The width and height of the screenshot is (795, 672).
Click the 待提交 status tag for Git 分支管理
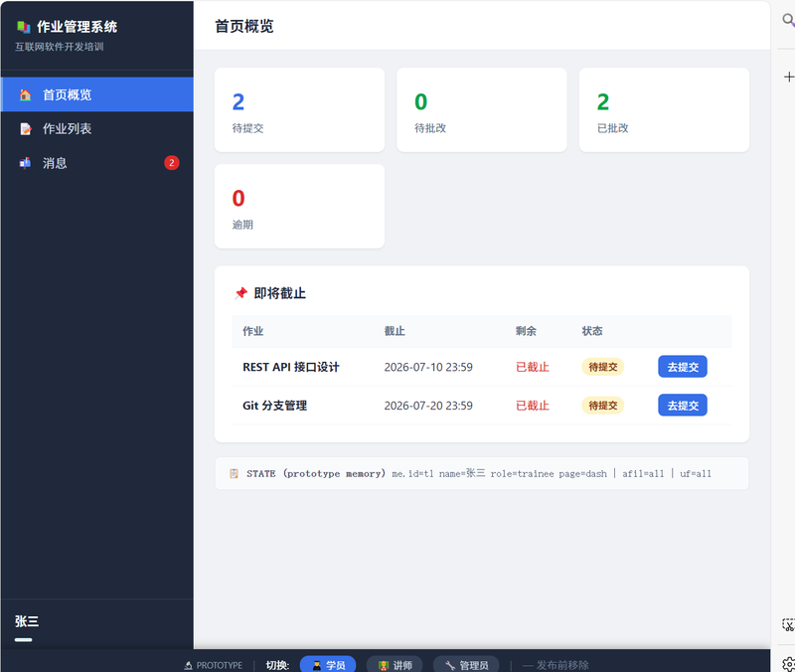pos(603,406)
